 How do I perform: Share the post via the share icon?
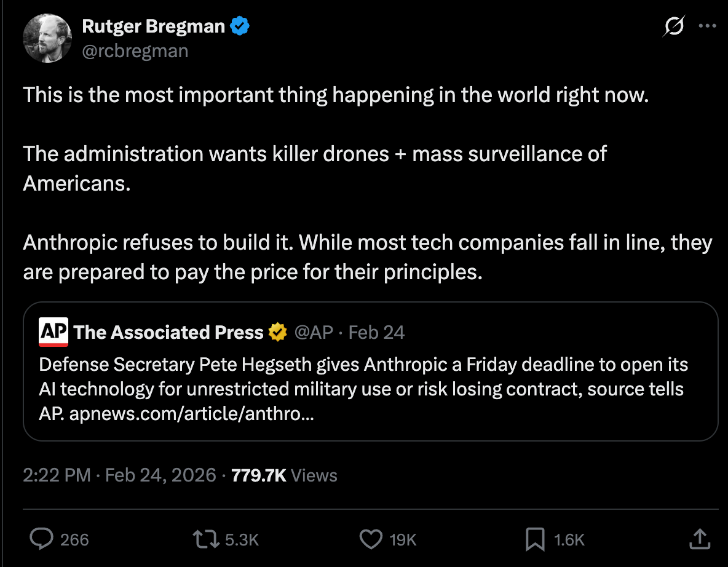click(x=699, y=539)
